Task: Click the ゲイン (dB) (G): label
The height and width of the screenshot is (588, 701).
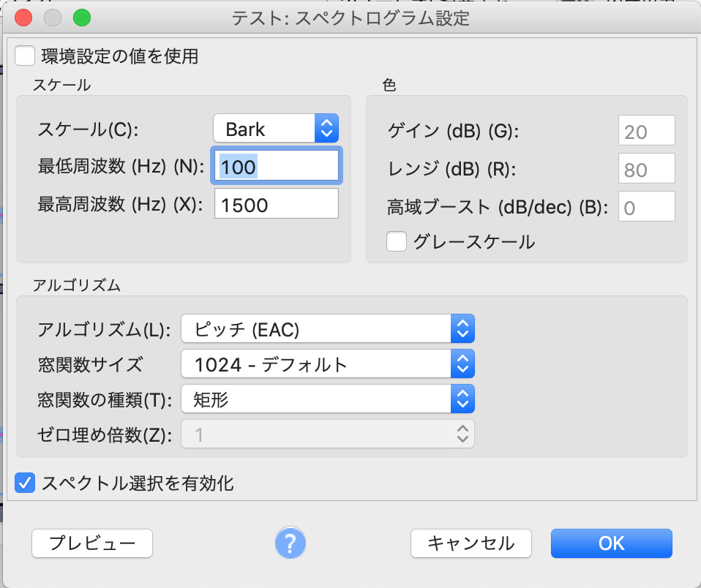Action: 454,132
